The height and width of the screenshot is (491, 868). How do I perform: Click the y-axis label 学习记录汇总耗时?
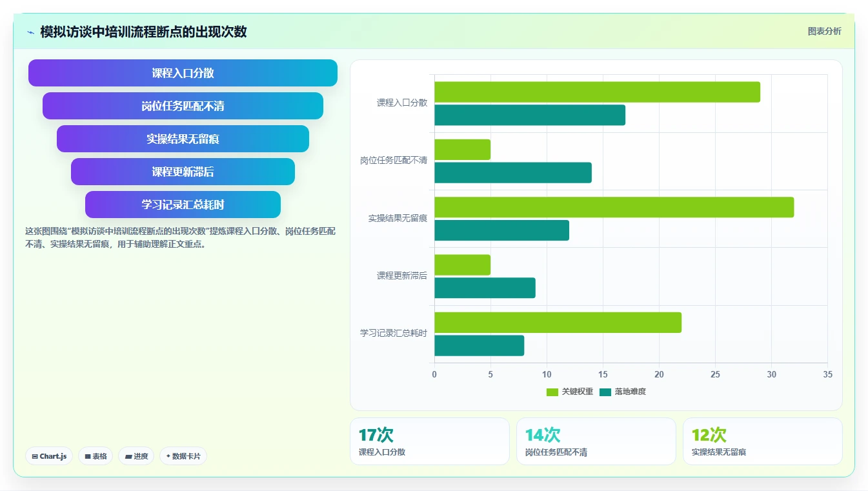[394, 333]
